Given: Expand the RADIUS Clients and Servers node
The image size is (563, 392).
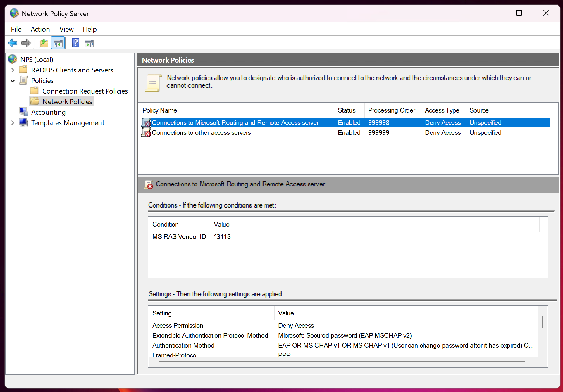Looking at the screenshot, I should [12, 70].
